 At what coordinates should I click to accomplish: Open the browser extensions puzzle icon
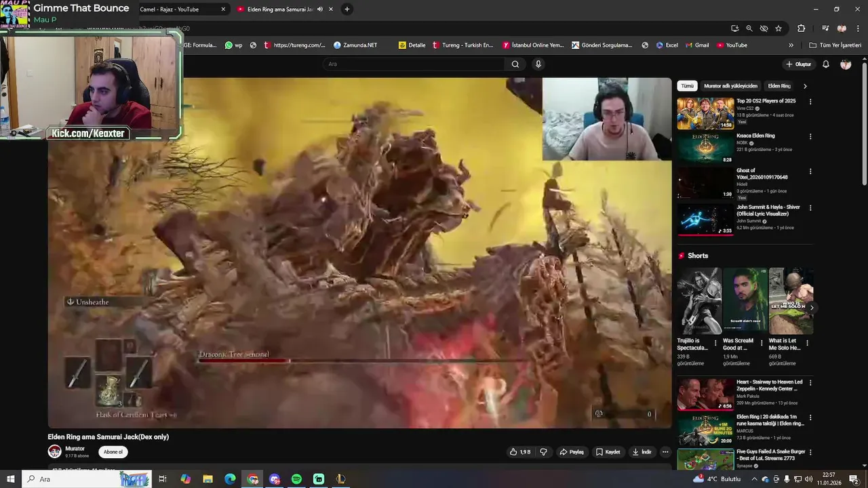(801, 28)
